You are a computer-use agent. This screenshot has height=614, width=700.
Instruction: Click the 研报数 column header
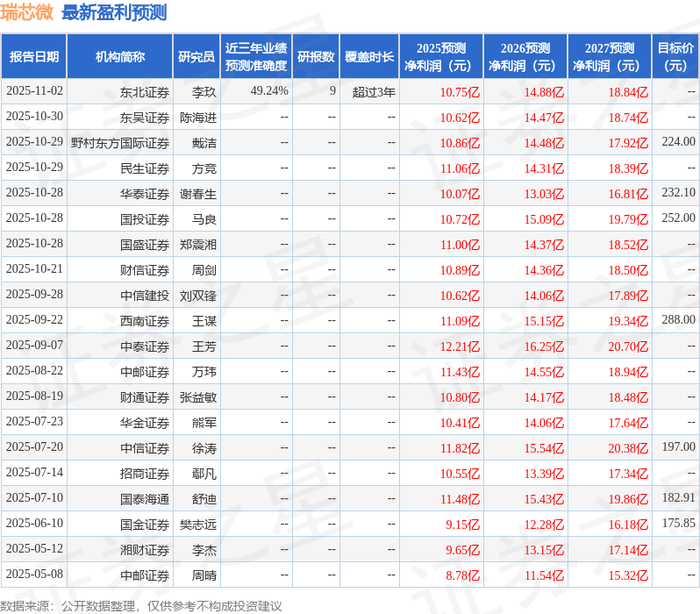point(316,57)
